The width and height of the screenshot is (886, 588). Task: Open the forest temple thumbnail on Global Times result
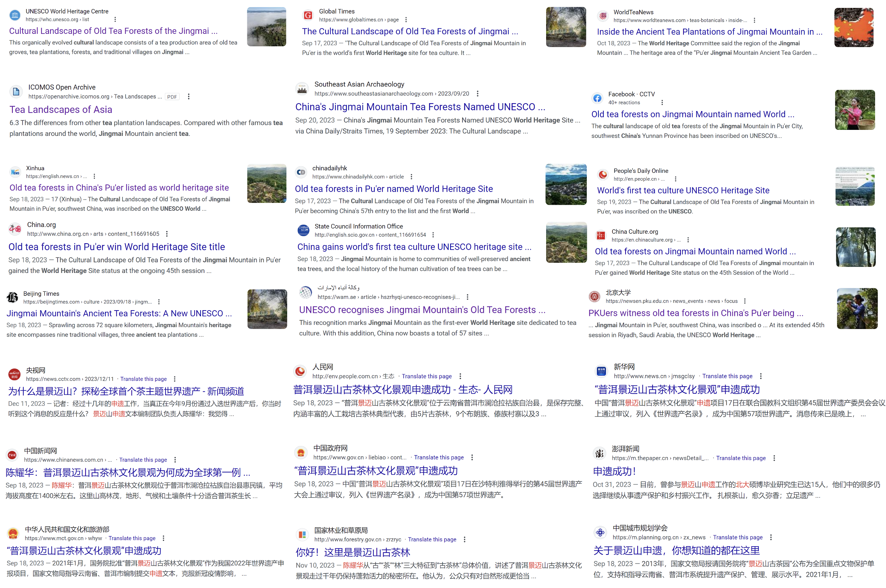[566, 27]
